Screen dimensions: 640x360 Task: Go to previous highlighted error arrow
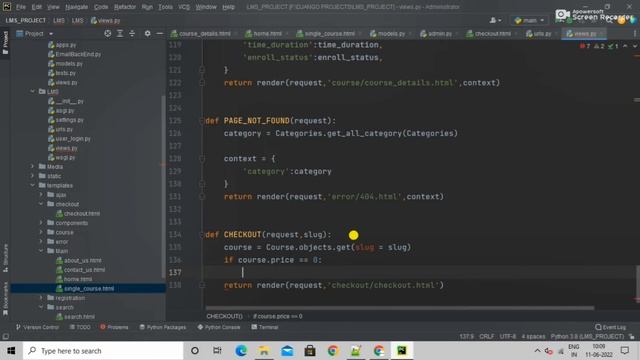[625, 46]
